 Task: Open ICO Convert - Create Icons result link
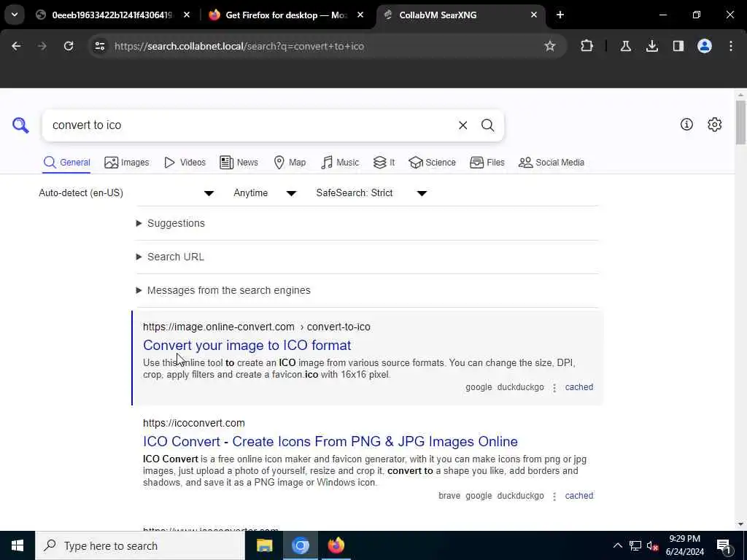click(330, 441)
